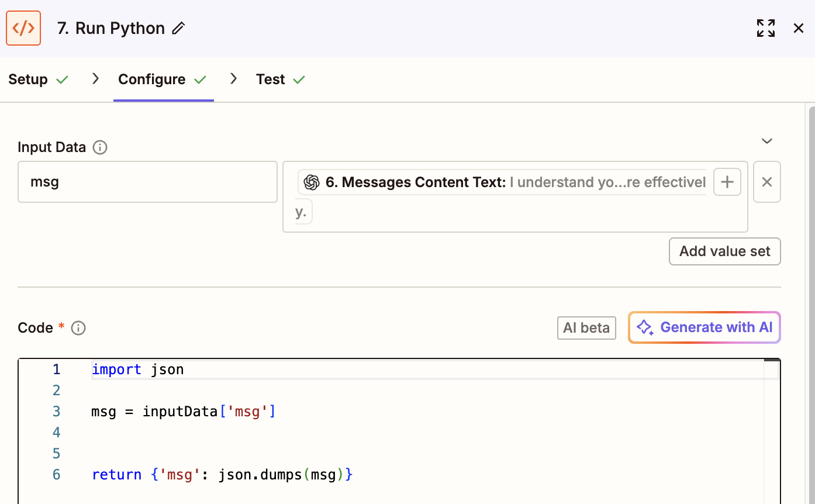Click Generate with AI button
Screen dimensions: 815x504
[x=704, y=327]
